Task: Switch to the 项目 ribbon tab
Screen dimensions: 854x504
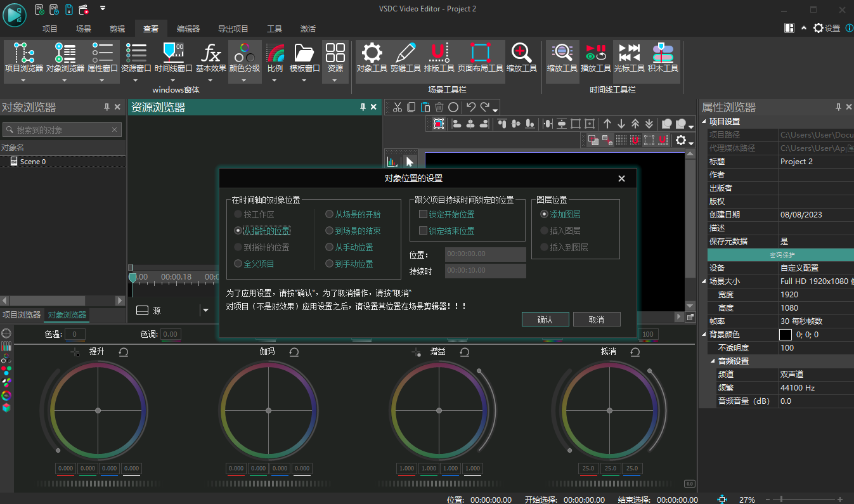Action: [x=50, y=29]
